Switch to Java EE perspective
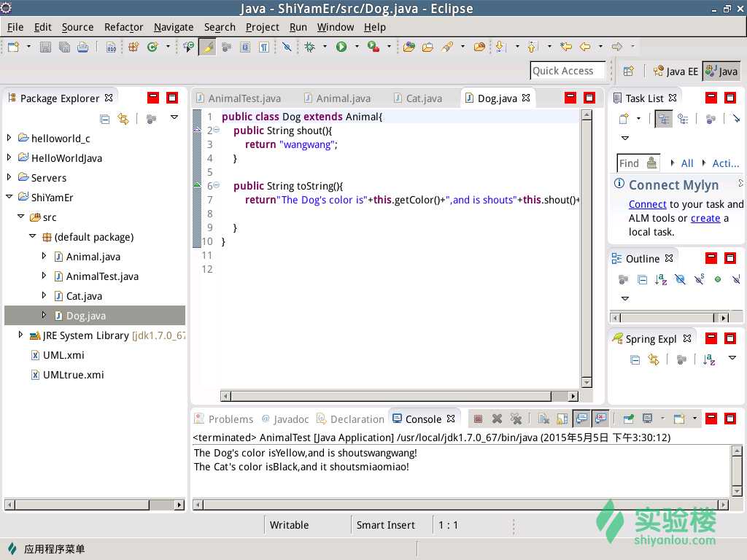Screen dimensions: 747x560 coord(676,71)
